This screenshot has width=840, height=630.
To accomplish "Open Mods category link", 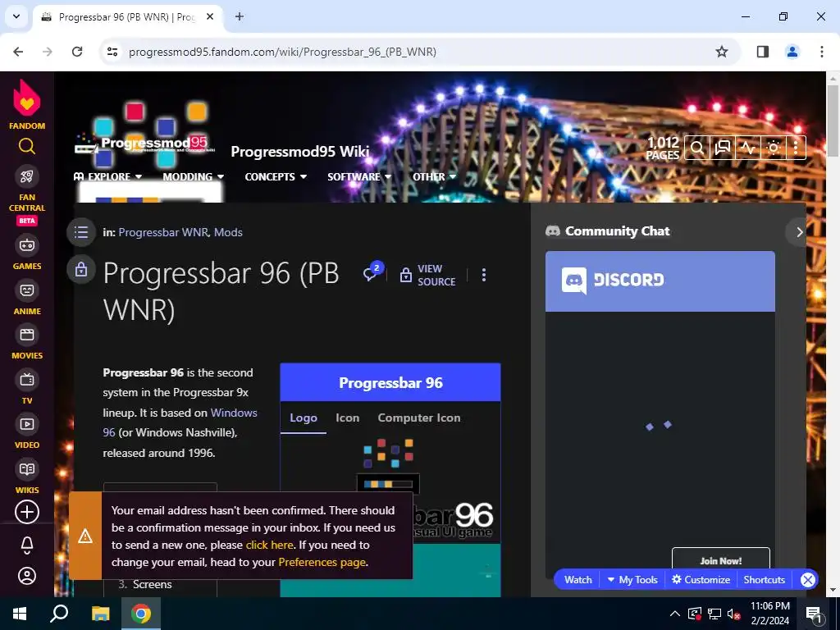I will tap(228, 232).
